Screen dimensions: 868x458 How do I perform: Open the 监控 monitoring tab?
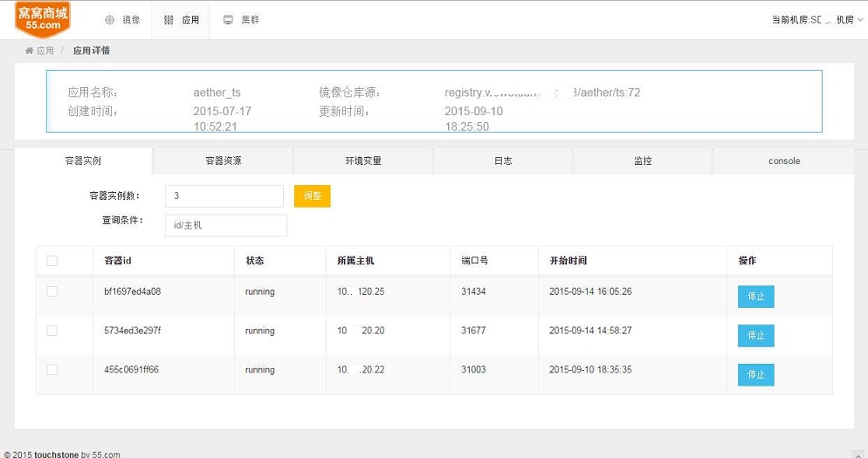tap(643, 161)
